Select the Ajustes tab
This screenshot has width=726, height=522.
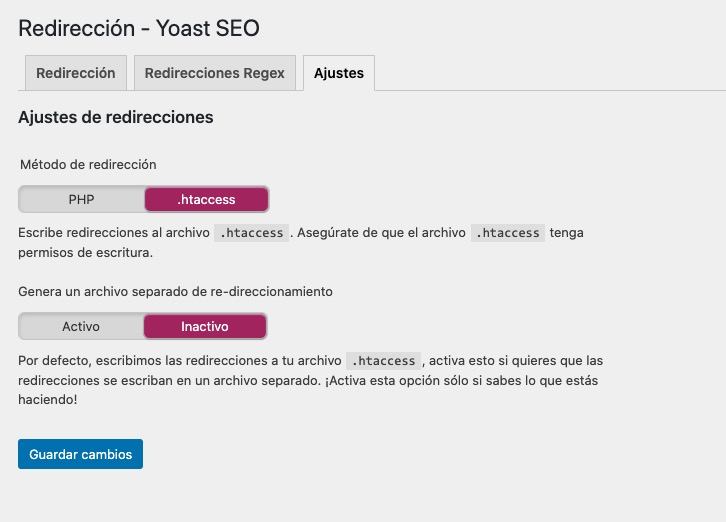click(338, 73)
